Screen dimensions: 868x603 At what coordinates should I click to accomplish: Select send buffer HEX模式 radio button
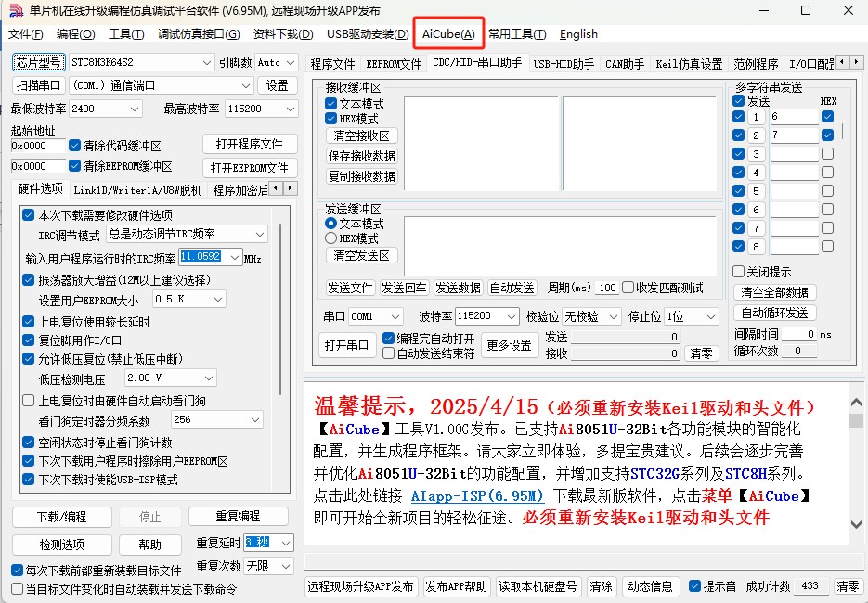pos(331,238)
